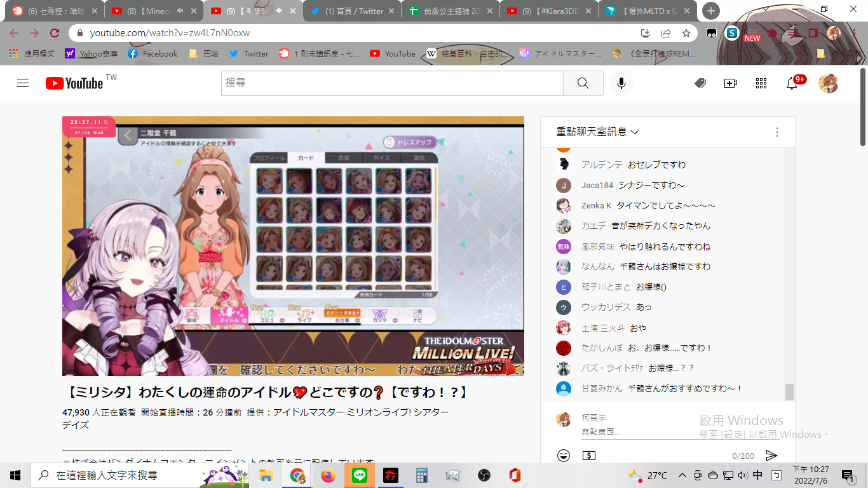The width and height of the screenshot is (868, 488).
Task: Open the アイドルマスター bookmark
Action: click(x=560, y=54)
